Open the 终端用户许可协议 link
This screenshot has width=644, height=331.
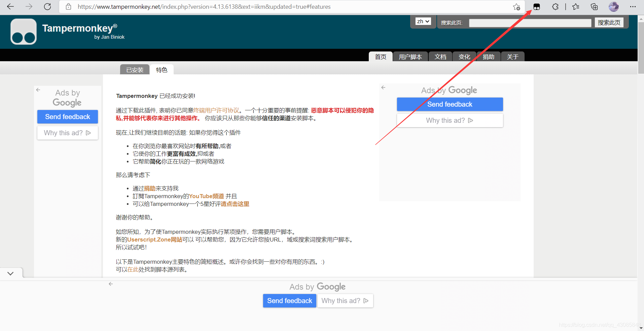pos(216,110)
